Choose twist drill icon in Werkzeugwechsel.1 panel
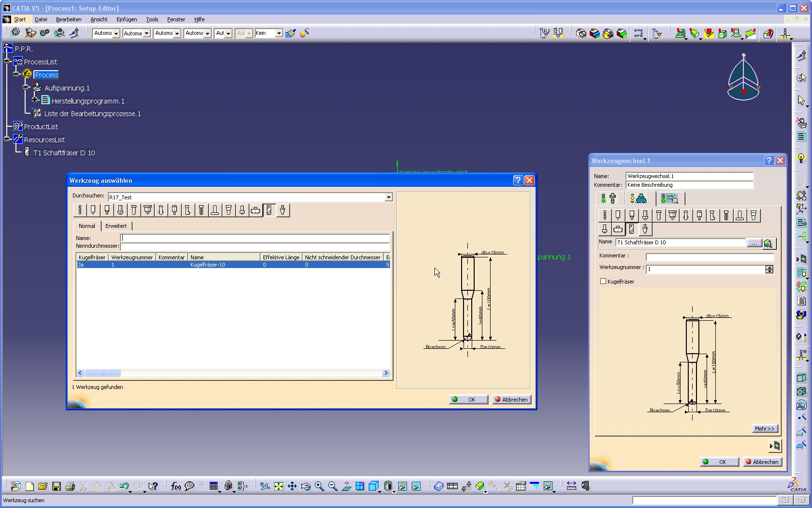The width and height of the screenshot is (812, 508). tap(605, 215)
